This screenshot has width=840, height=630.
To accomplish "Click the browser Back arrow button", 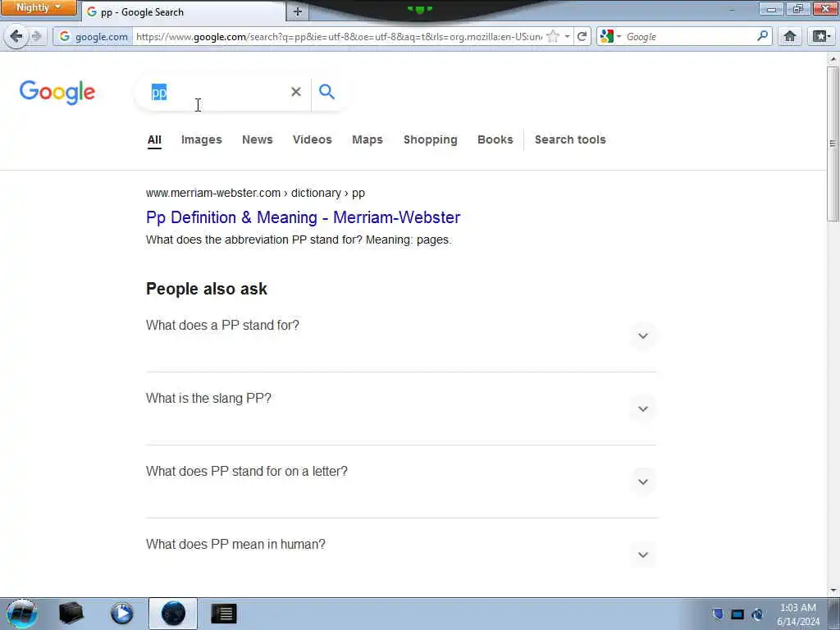I will [16, 36].
